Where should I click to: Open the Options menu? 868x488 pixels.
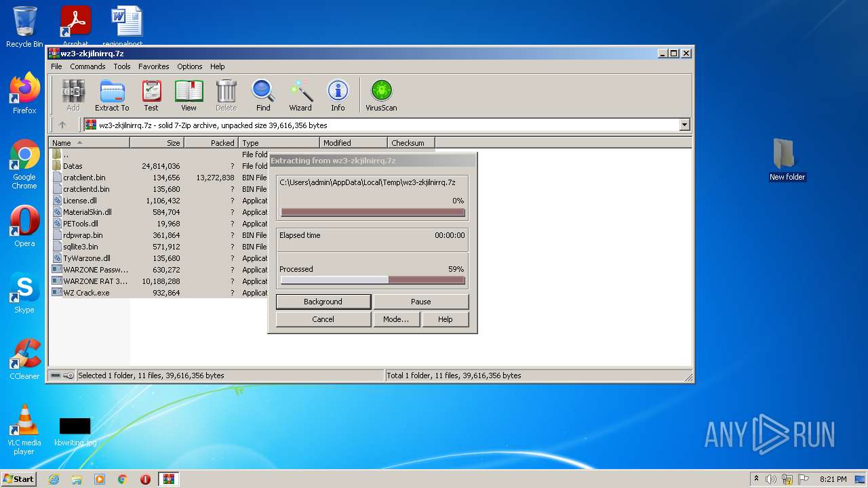tap(190, 66)
